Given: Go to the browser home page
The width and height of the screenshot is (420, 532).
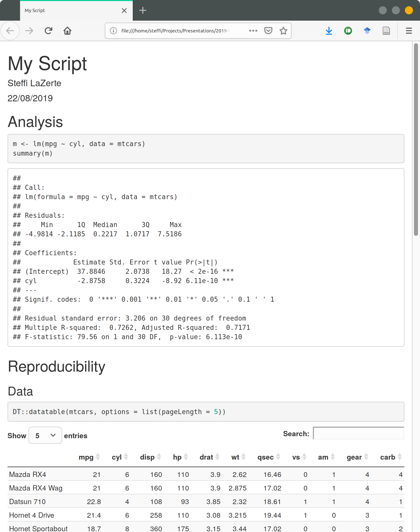Looking at the screenshot, I should click(67, 31).
